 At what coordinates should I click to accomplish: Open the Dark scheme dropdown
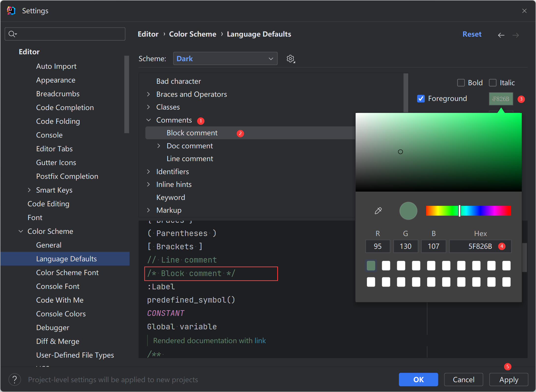coord(225,59)
